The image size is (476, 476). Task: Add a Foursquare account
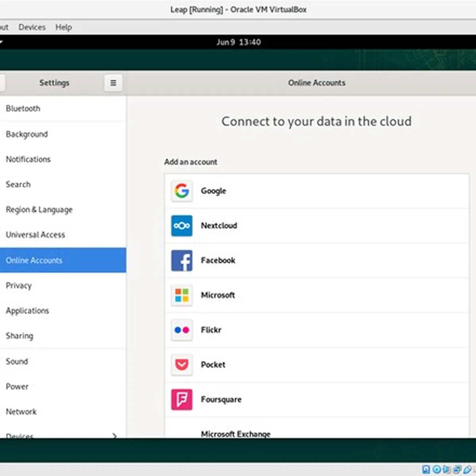pos(317,399)
